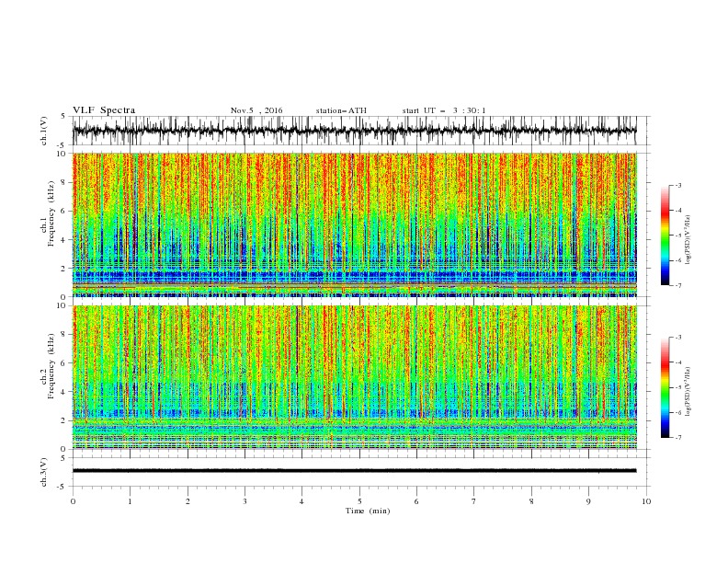This screenshot has width=728, height=563.
Task: Click the "ch.1(V)" waveform axis label
Action: [44, 131]
